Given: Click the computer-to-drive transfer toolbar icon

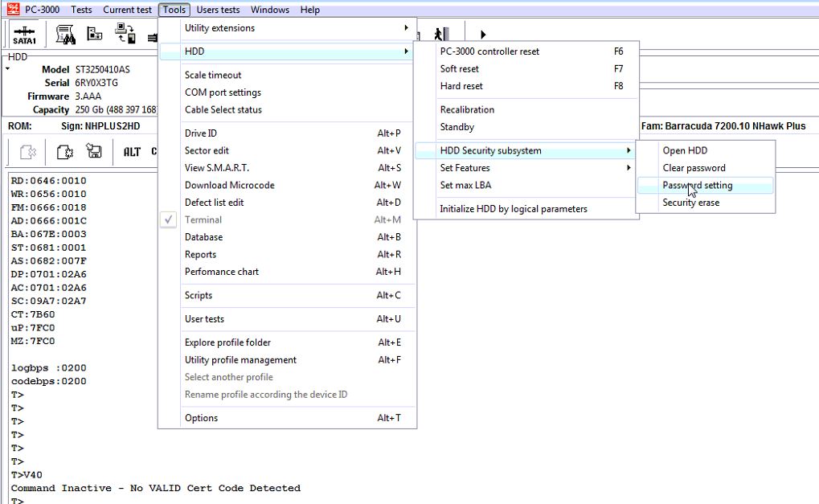Looking at the screenshot, I should tap(125, 34).
